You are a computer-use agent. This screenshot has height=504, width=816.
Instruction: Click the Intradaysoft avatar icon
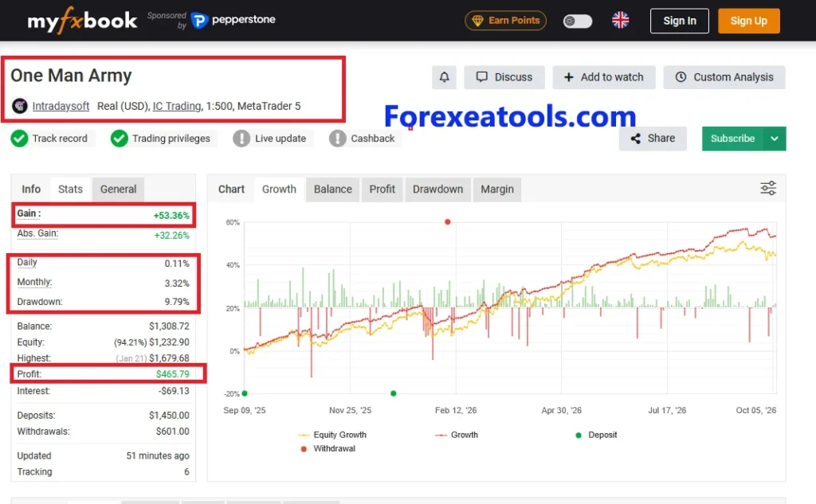tap(20, 106)
